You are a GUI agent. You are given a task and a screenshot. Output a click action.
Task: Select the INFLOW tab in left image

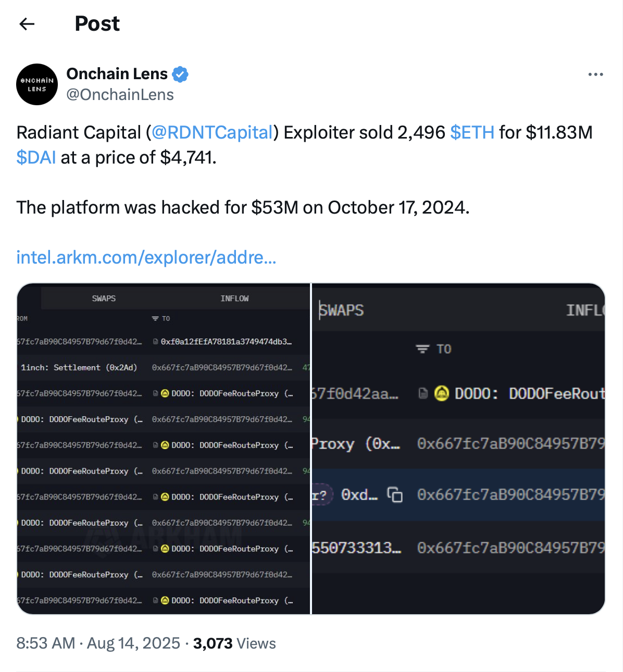coord(234,298)
